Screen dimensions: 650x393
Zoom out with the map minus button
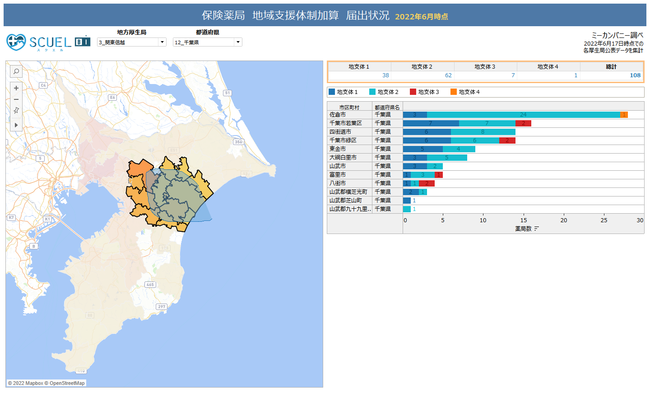tap(16, 99)
